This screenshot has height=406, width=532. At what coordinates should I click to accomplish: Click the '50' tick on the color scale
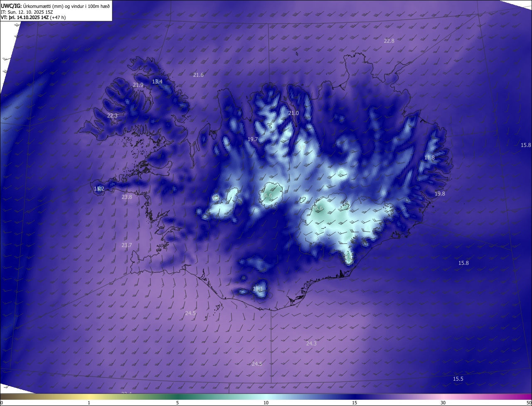[x=529, y=403]
